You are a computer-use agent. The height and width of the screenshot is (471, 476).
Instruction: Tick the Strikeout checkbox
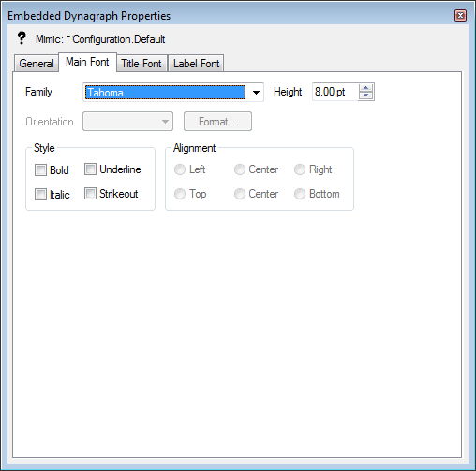[90, 194]
